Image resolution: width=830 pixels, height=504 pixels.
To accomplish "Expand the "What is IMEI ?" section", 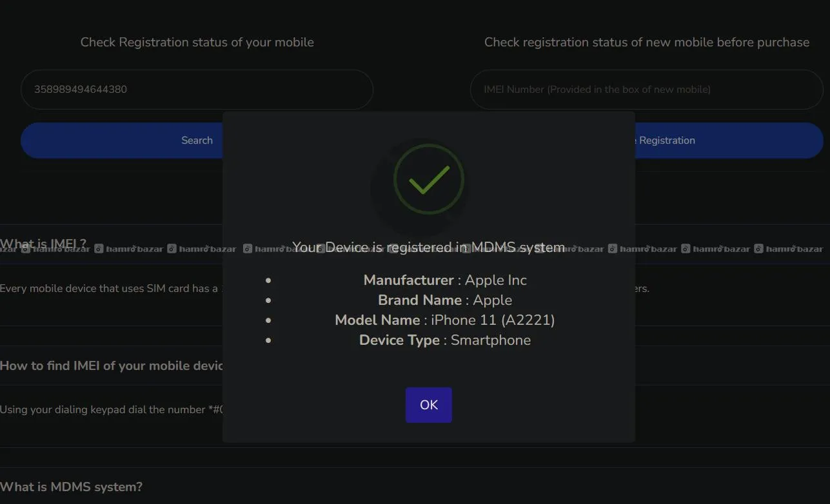I will (43, 244).
